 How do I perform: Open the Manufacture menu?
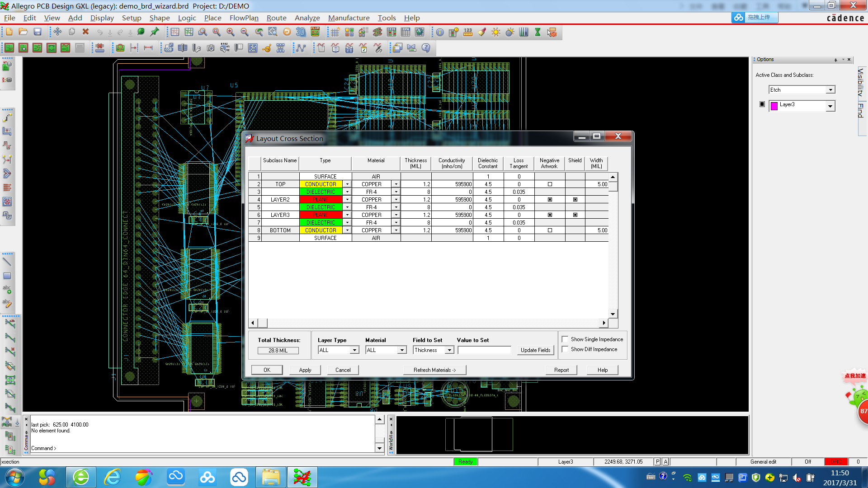tap(349, 18)
